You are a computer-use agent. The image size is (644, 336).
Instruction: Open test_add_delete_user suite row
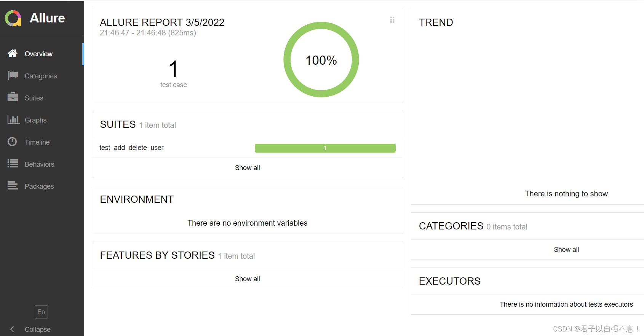coord(248,148)
